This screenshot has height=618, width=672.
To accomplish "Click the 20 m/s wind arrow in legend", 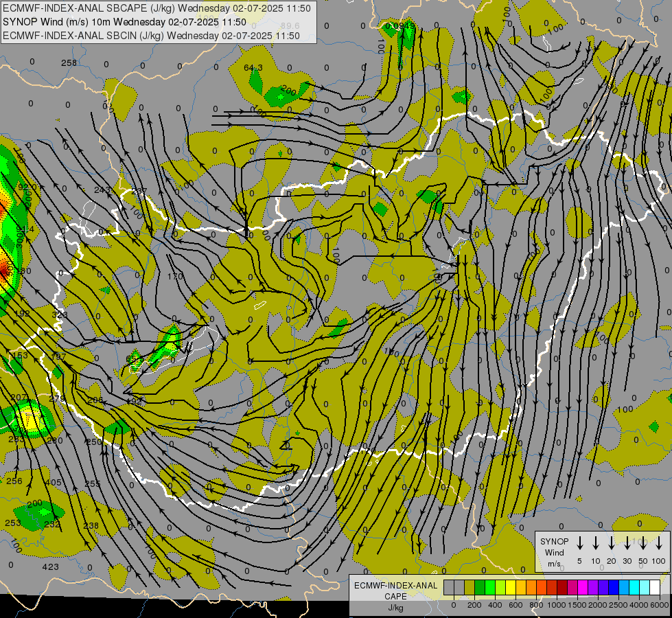I will (x=611, y=543).
